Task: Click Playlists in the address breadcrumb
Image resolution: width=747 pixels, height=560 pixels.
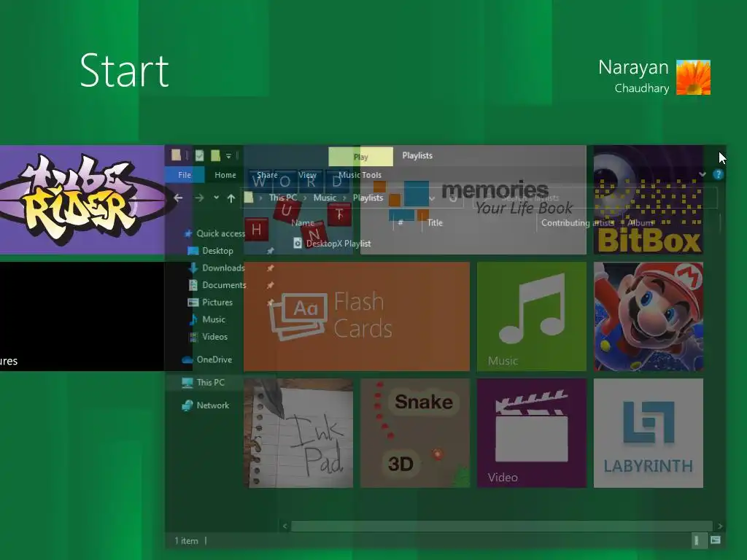Action: tap(368, 198)
